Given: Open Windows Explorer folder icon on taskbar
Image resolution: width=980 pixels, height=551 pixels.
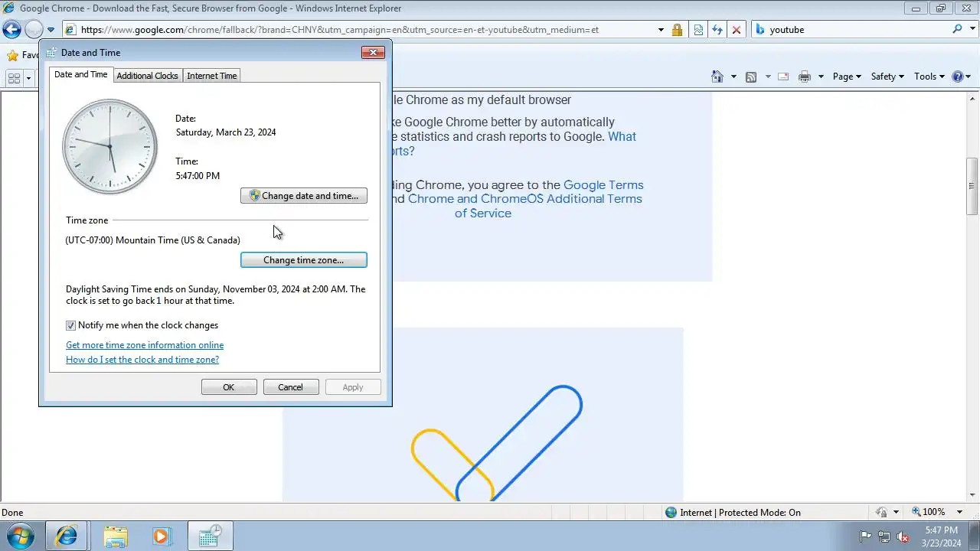Looking at the screenshot, I should (115, 536).
